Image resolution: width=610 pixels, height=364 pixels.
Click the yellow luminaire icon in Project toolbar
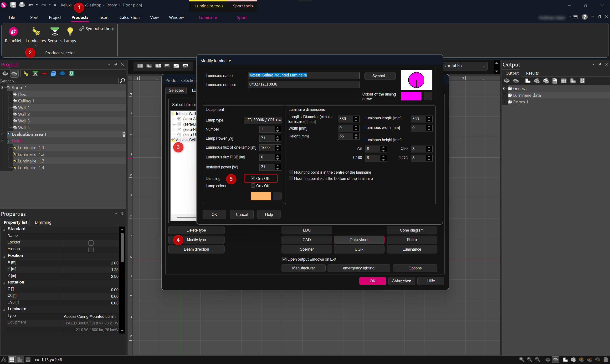(x=26, y=74)
